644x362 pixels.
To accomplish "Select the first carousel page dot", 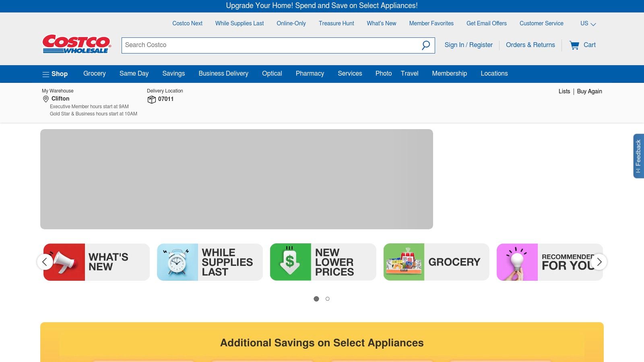I will [x=316, y=299].
